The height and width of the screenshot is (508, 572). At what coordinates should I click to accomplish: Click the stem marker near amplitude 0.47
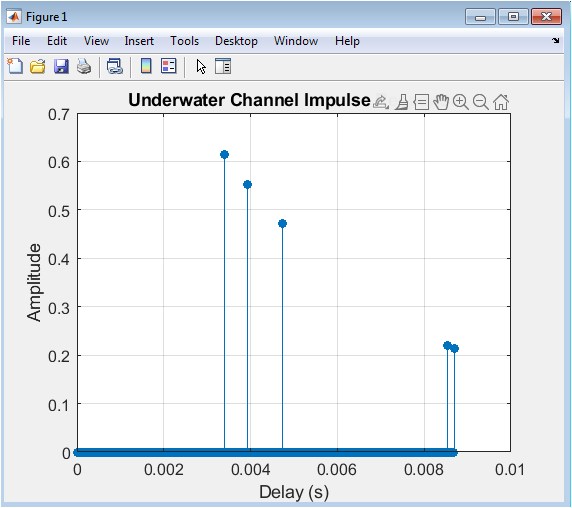[282, 224]
